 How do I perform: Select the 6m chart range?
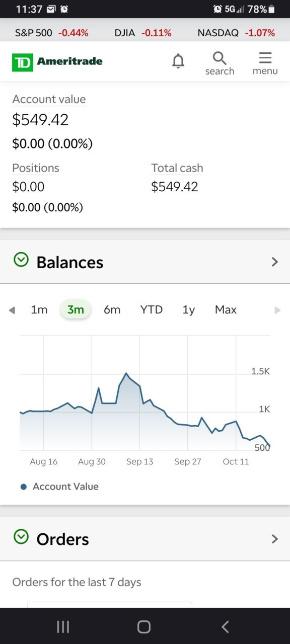(x=112, y=310)
